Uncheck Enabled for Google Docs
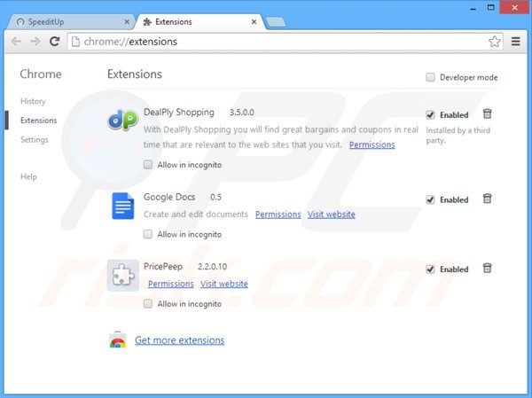Image resolution: width=532 pixels, height=398 pixels. pos(430,199)
